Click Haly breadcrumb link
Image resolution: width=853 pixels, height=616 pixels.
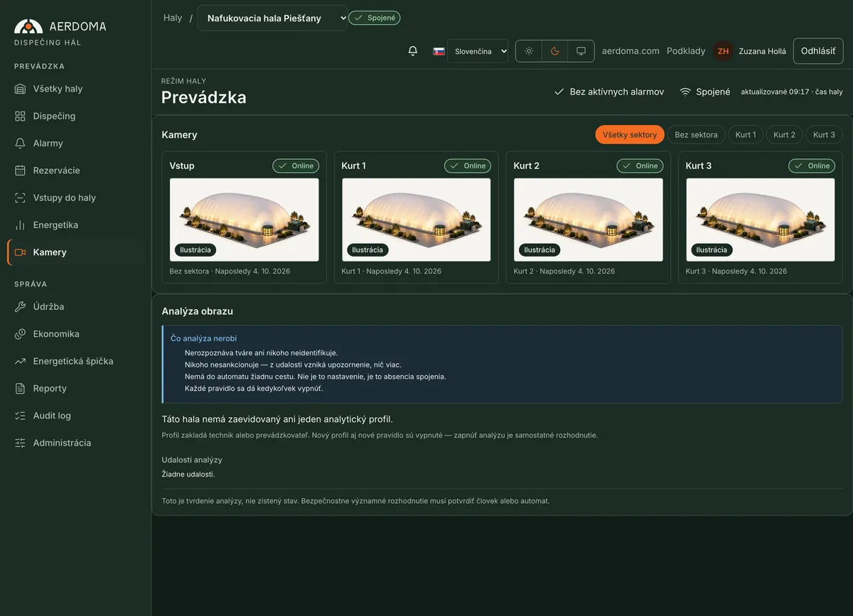tap(173, 18)
